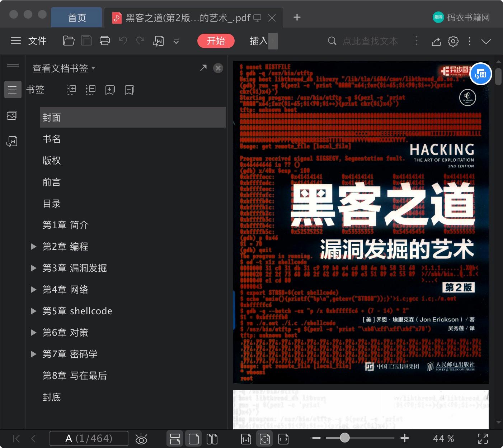Screen dimensions: 503x448
Task: Click the search text field
Action: click(x=370, y=41)
